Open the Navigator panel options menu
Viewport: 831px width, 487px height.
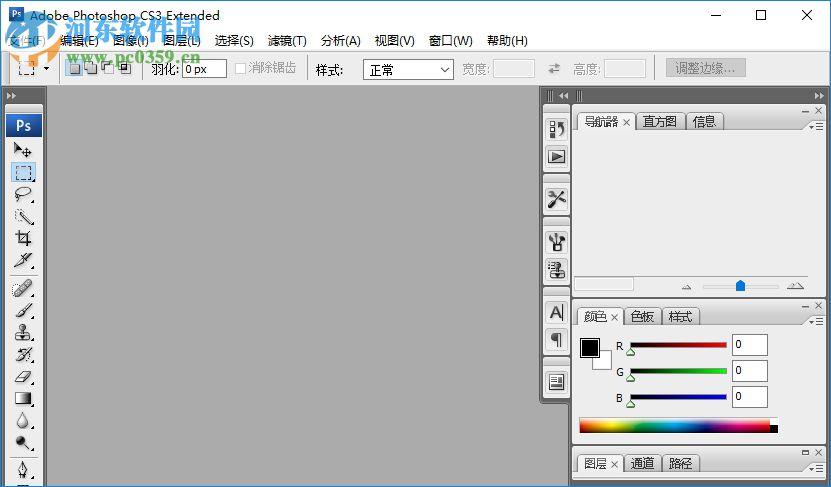[x=816, y=127]
